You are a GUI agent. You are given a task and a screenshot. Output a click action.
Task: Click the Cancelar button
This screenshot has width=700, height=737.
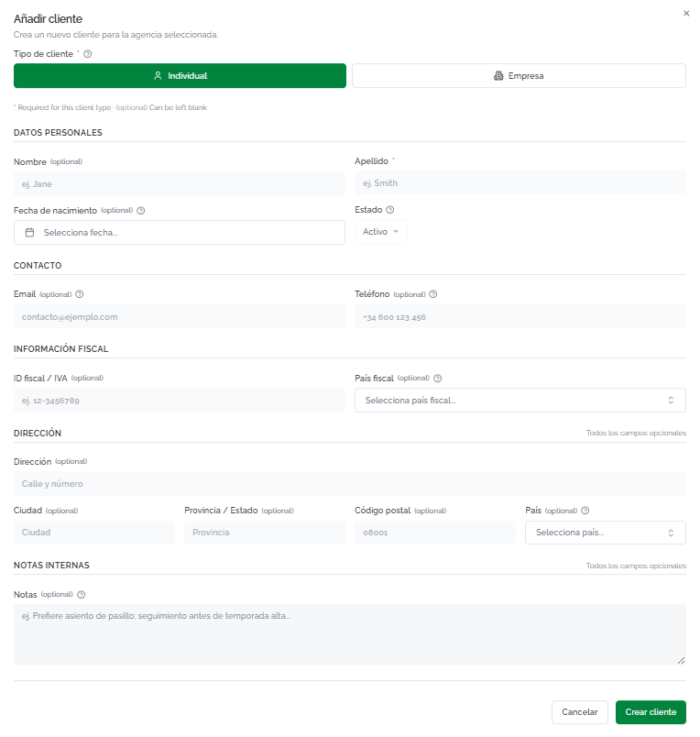[x=580, y=712]
